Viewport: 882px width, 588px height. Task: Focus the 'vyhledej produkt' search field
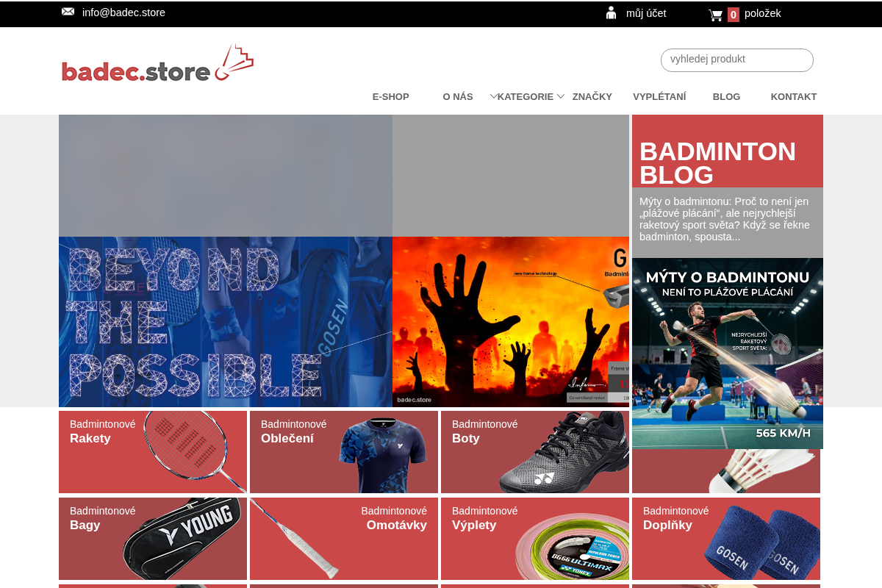pos(737,60)
